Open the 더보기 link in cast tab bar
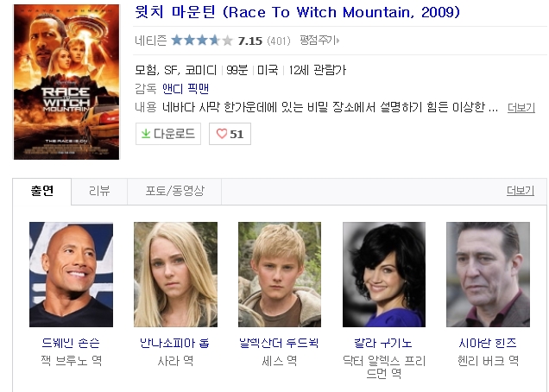 click(x=521, y=191)
